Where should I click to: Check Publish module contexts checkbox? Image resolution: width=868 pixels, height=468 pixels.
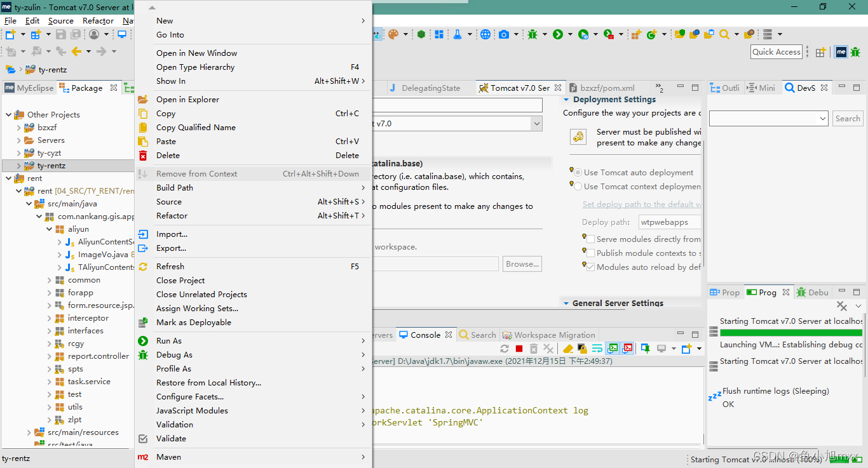[590, 253]
